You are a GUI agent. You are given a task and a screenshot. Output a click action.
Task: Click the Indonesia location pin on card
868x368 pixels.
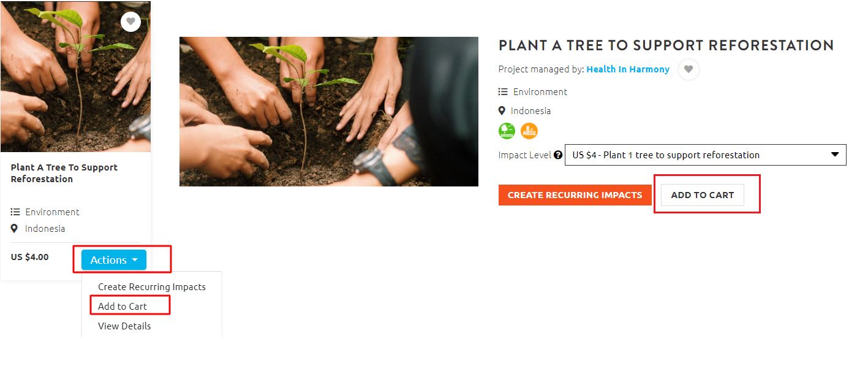pos(15,229)
